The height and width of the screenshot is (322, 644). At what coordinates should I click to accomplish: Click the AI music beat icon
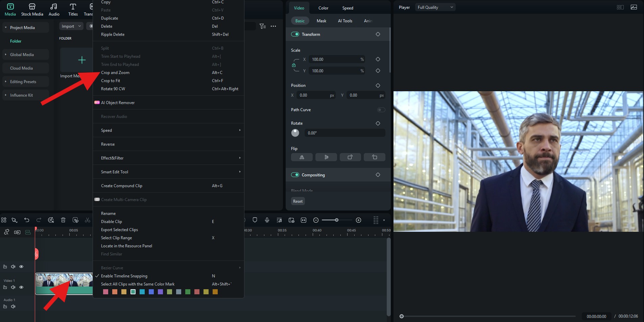point(51,220)
